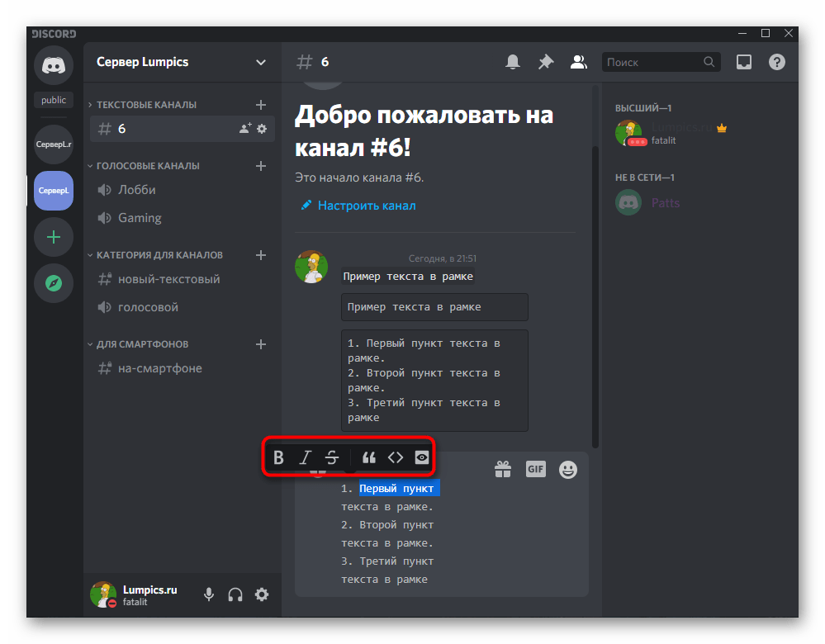This screenshot has height=644, width=825.
Task: Click the search magnifier icon
Action: click(709, 62)
